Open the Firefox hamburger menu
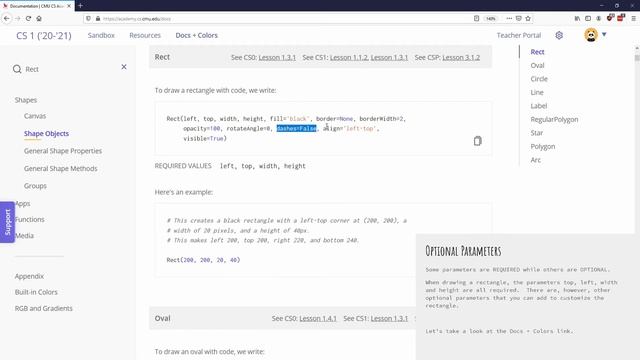Image resolution: width=640 pixels, height=360 pixels. (633, 18)
